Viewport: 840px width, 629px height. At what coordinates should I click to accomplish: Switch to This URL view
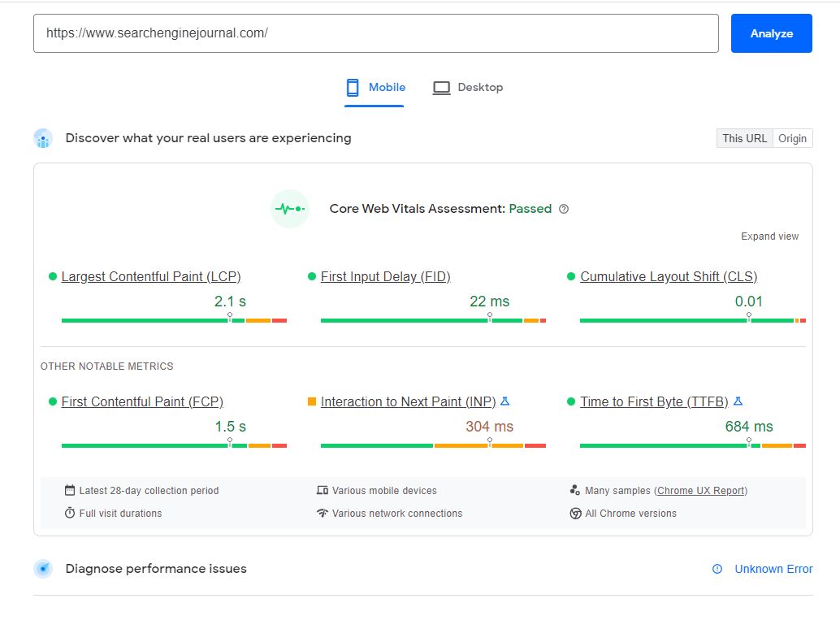tap(744, 138)
